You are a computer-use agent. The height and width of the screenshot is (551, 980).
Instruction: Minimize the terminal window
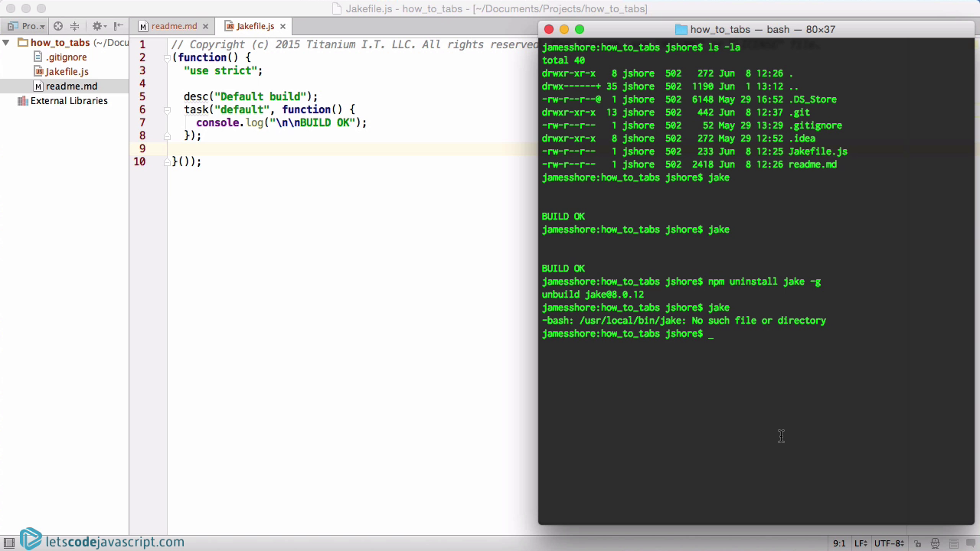[564, 29]
